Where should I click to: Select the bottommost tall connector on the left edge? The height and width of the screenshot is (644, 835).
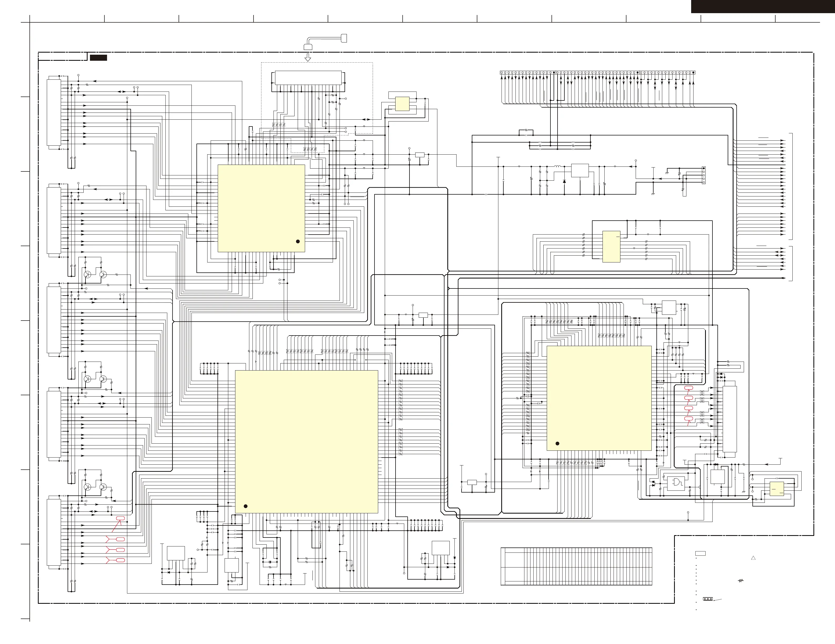pyautogui.click(x=54, y=532)
